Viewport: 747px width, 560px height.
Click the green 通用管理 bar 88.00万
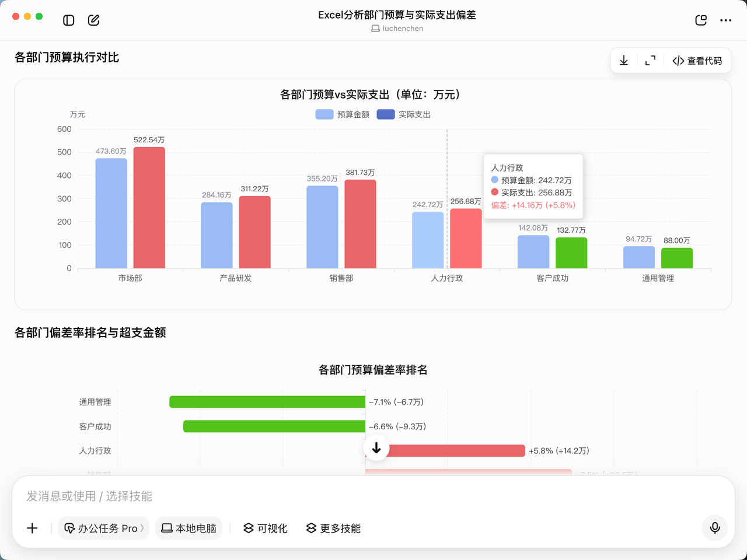(677, 258)
